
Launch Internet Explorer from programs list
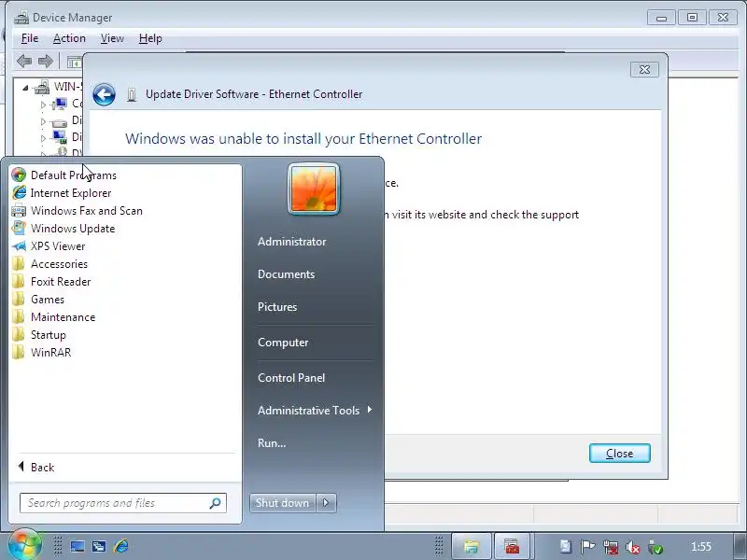(71, 193)
